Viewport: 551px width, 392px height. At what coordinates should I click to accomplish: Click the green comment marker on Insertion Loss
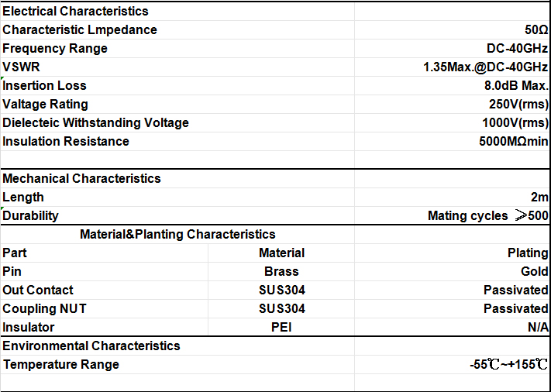tap(2, 78)
